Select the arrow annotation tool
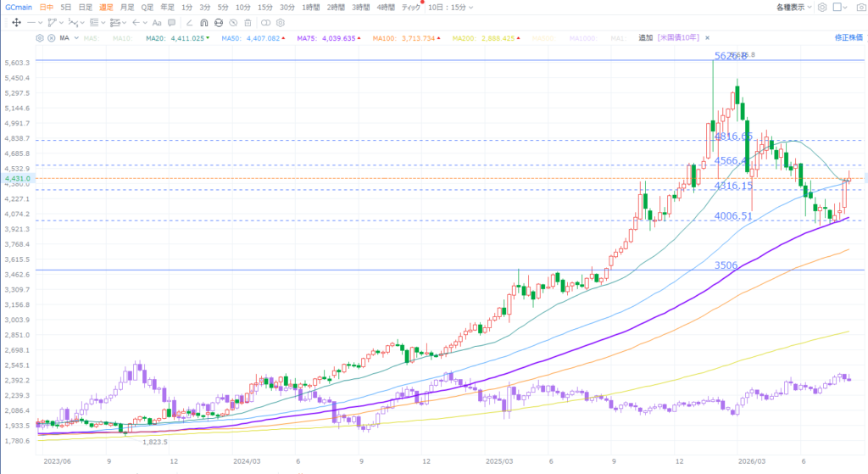Screen dimensions: 868x474 [x=136, y=23]
